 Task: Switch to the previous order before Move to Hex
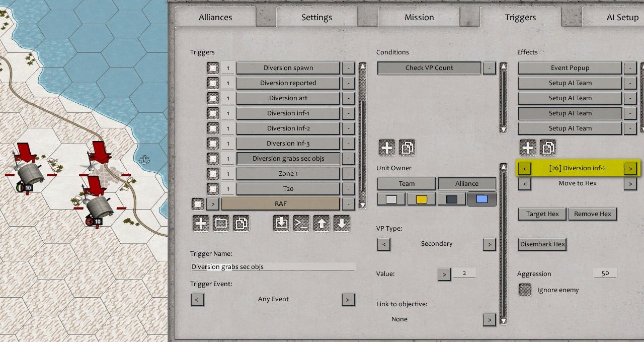[x=525, y=183]
